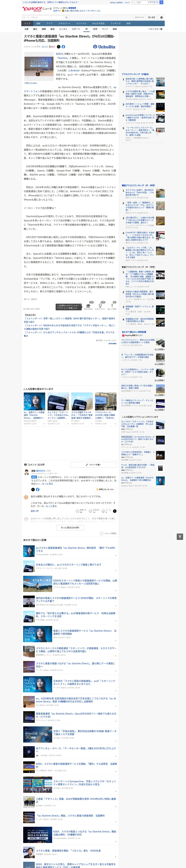Click the マイページ link
The height and width of the screenshot is (868, 186).
(139, 18)
